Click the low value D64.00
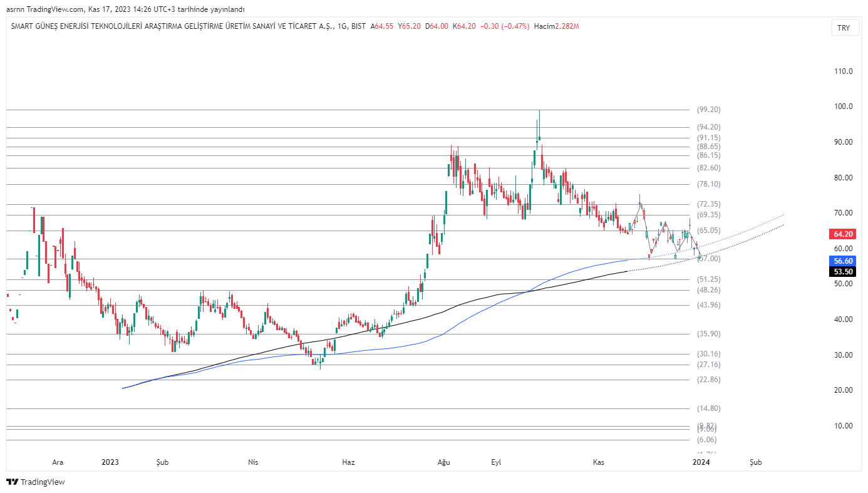The image size is (868, 493). [437, 26]
